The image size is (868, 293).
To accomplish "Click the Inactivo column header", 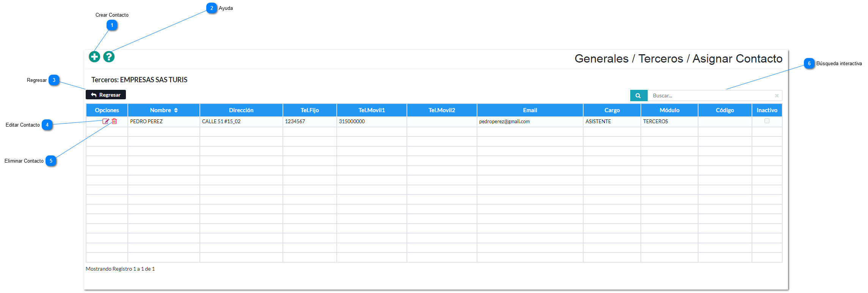I will (x=767, y=110).
